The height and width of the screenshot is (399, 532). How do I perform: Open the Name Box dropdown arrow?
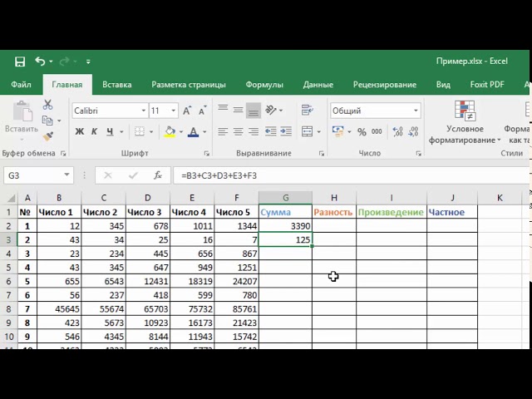click(x=67, y=175)
